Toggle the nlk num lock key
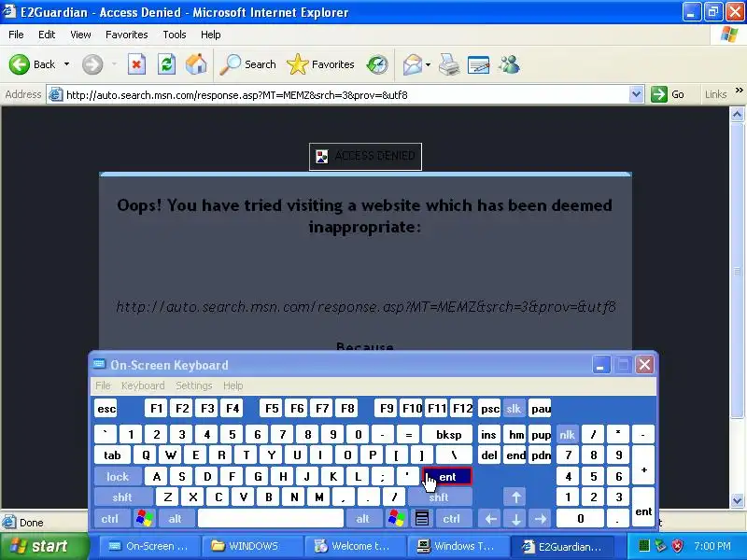The width and height of the screenshot is (747, 560). click(568, 434)
